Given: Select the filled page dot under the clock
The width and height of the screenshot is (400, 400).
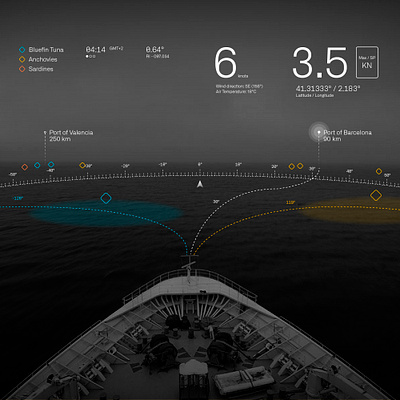Looking at the screenshot, I should (x=87, y=57).
